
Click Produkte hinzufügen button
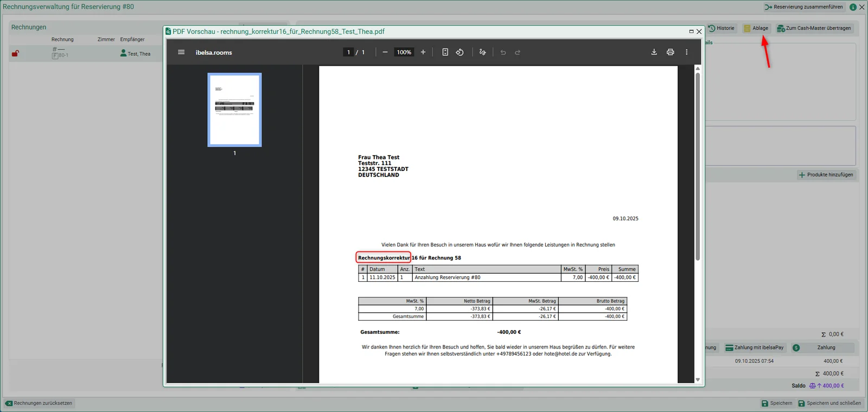point(826,175)
